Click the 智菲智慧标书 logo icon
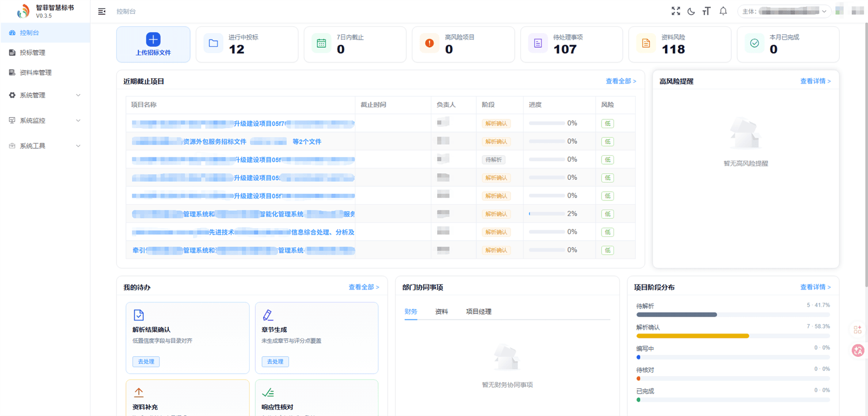The height and width of the screenshot is (416, 868). click(23, 11)
